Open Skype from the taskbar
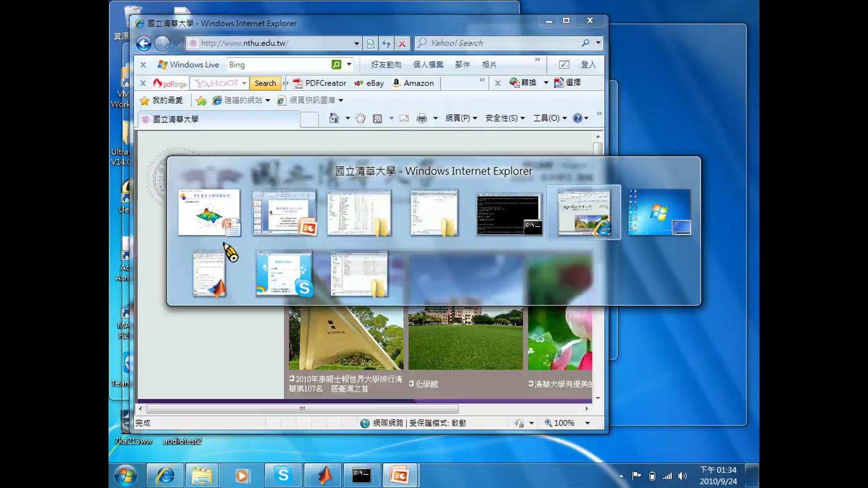Image resolution: width=868 pixels, height=488 pixels. click(283, 475)
